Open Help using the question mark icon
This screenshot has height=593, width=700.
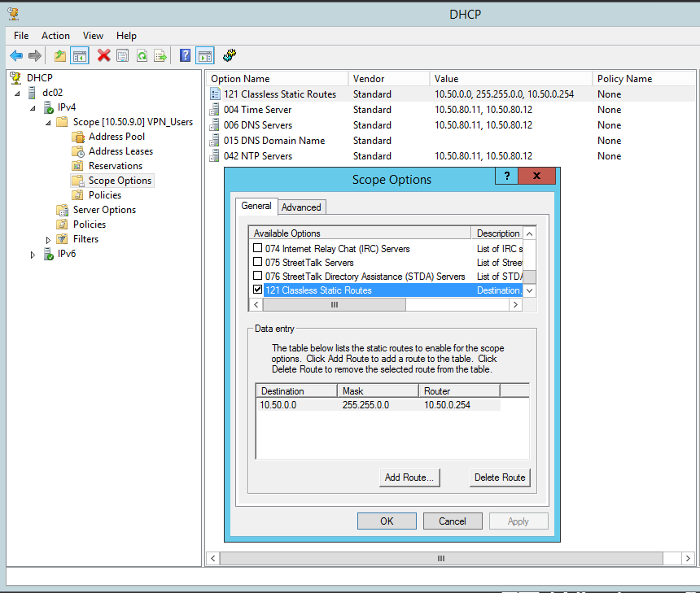[185, 55]
